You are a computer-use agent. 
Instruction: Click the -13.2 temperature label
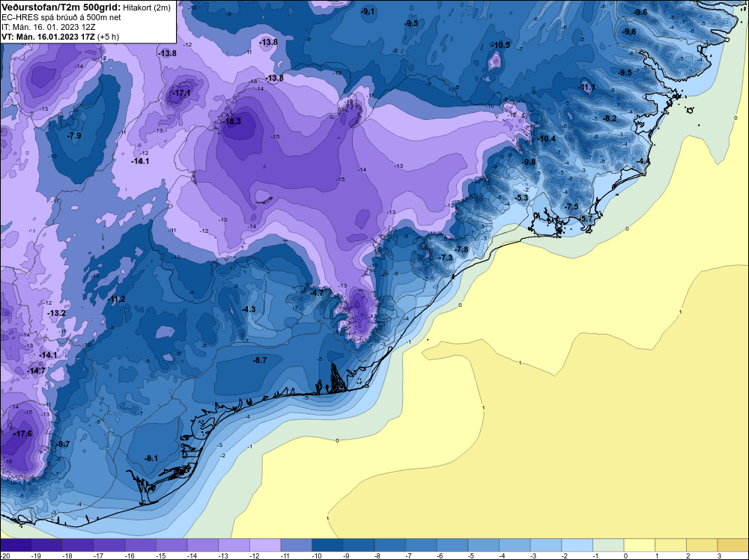pyautogui.click(x=57, y=313)
